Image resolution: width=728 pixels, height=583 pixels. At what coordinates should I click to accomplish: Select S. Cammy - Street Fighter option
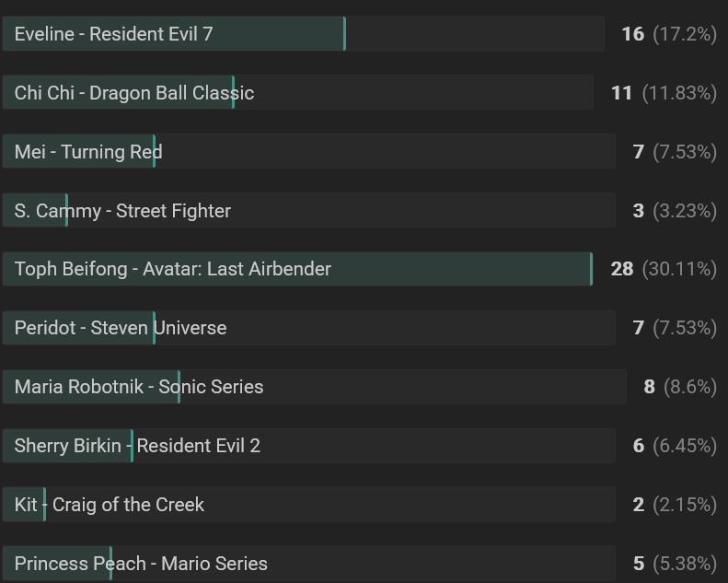tap(308, 210)
